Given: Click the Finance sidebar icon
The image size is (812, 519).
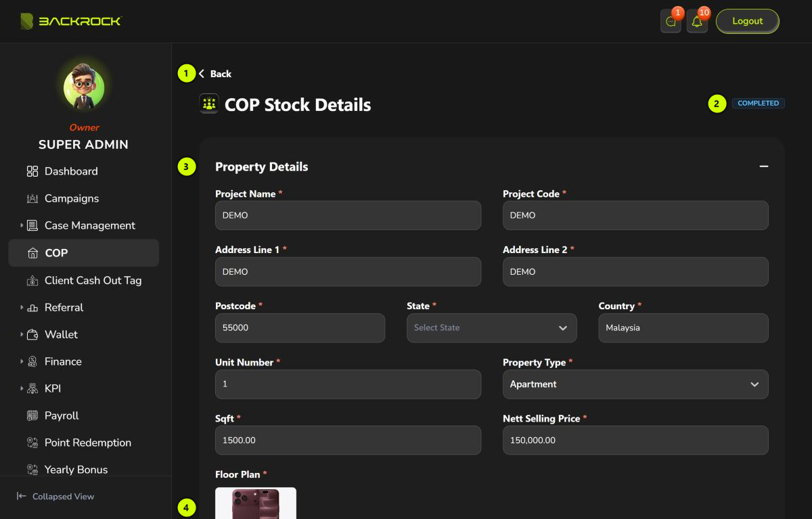Looking at the screenshot, I should point(32,361).
